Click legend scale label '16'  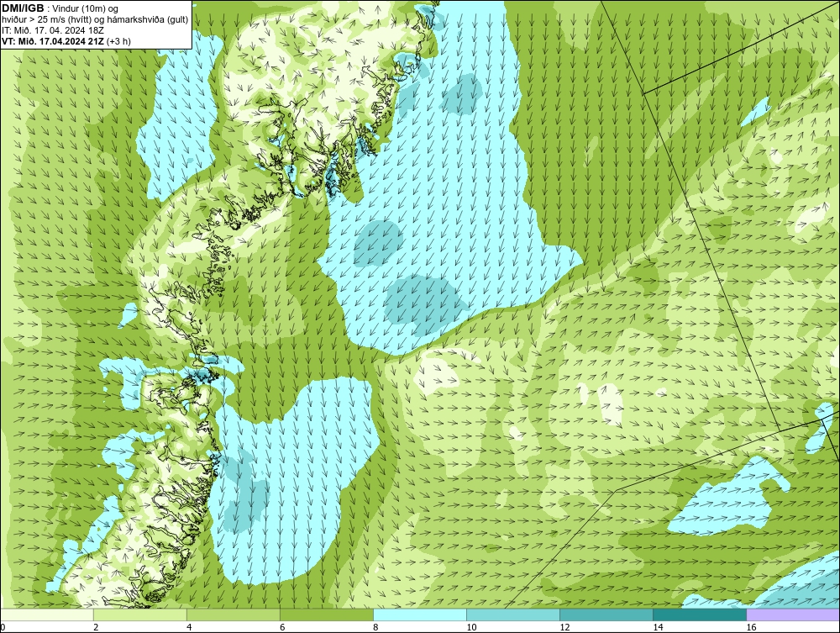751,627
